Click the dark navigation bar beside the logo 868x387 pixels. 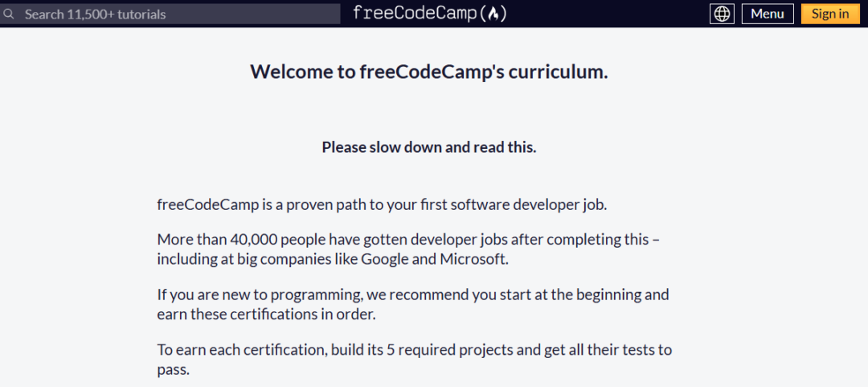[x=609, y=14]
